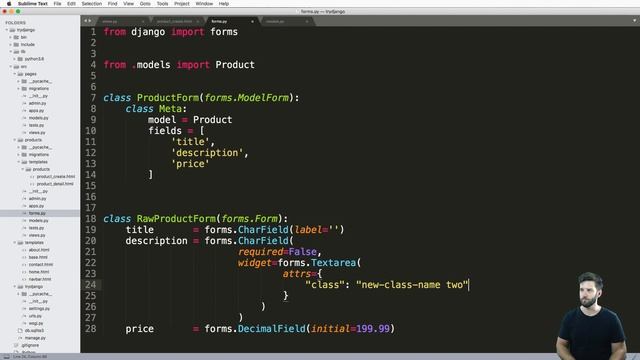This screenshot has width=640, height=360.
Task: Click the pages folder icon
Action: [x=20, y=74]
